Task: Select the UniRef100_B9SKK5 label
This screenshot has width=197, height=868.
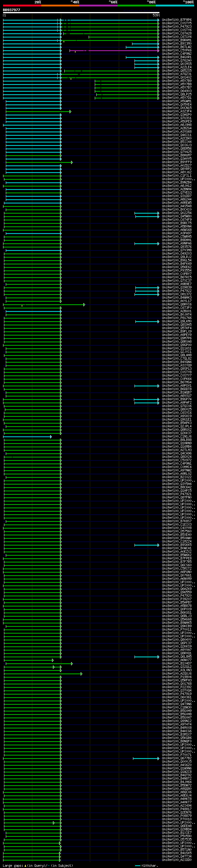Action: (x=176, y=545)
